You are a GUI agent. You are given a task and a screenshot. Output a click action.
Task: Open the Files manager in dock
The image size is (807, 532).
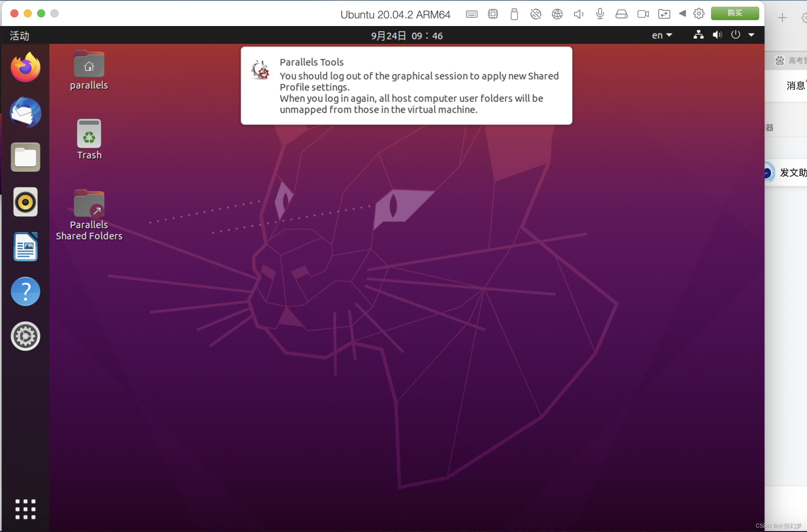[25, 157]
